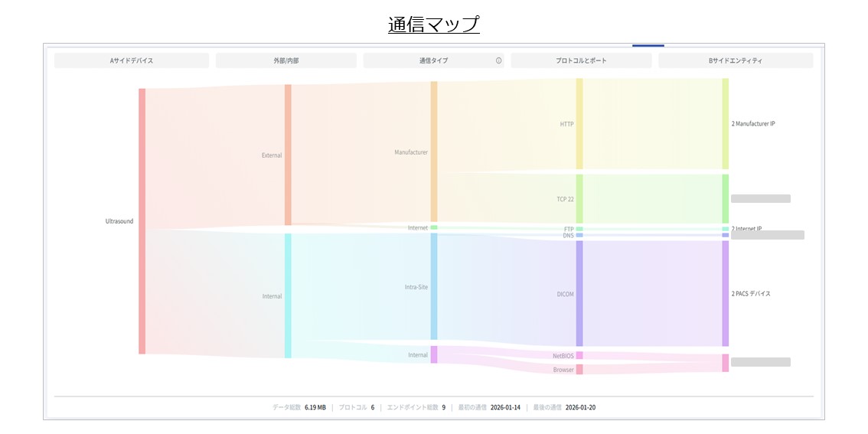Click the yellow HTTP protocol node
The height and width of the screenshot is (434, 868).
(579, 124)
